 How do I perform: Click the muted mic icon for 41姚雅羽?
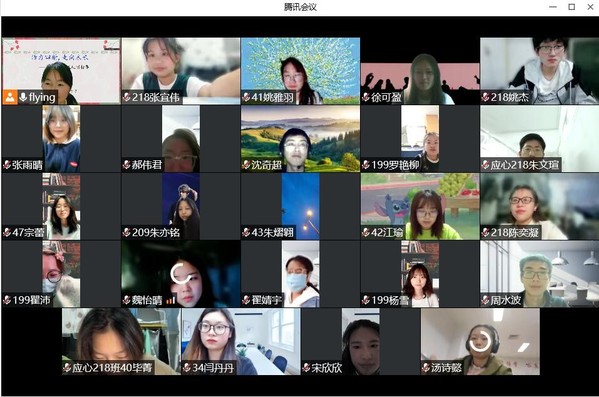246,97
